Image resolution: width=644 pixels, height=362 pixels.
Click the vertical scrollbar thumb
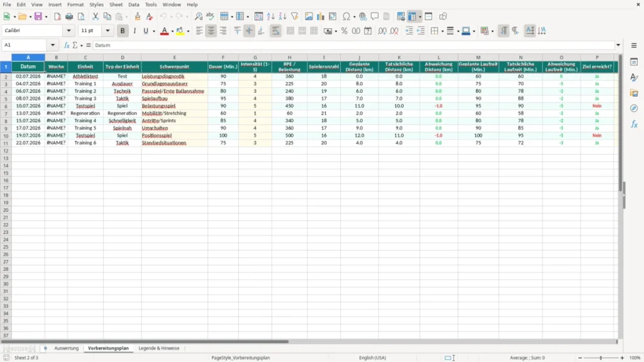pyautogui.click(x=620, y=123)
